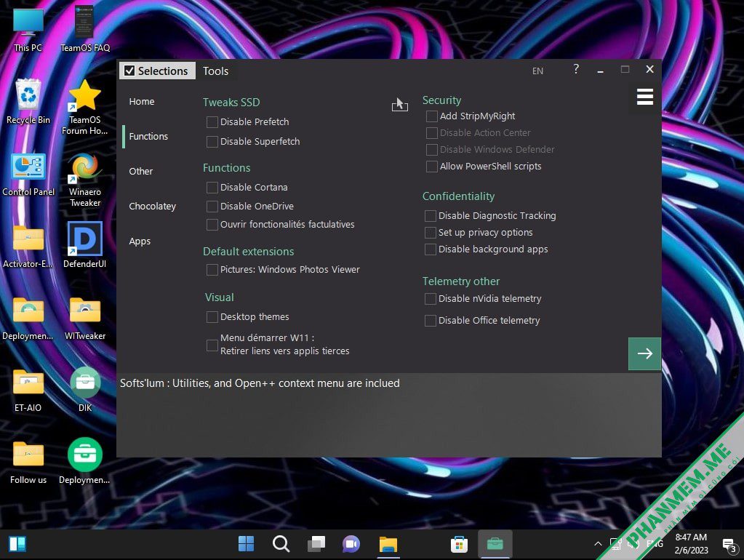The image size is (744, 560).
Task: Open This PC desktop icon
Action: (x=28, y=29)
